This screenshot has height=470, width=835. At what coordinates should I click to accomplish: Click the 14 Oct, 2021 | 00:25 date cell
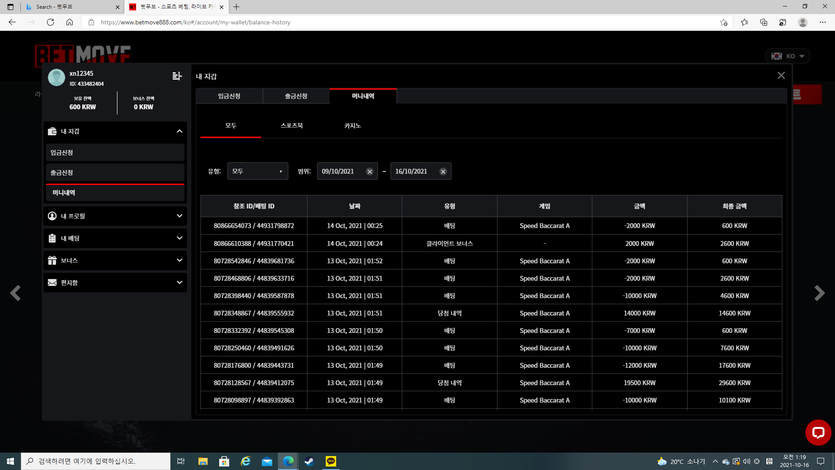point(355,226)
